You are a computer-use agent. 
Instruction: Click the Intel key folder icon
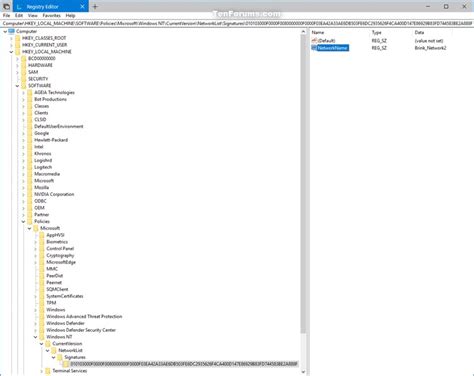pos(30,147)
